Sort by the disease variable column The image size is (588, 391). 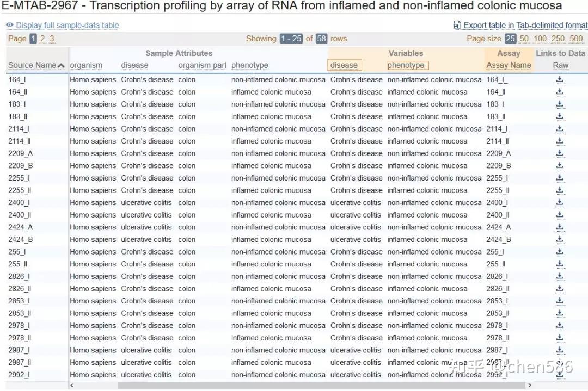[x=344, y=65]
